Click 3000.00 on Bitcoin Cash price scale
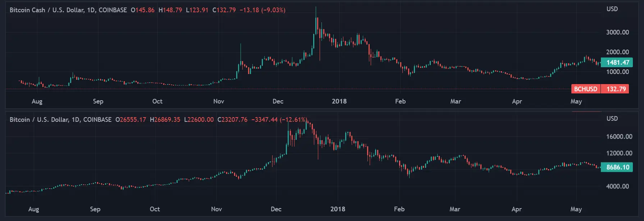This screenshot has height=221, width=644. (617, 32)
